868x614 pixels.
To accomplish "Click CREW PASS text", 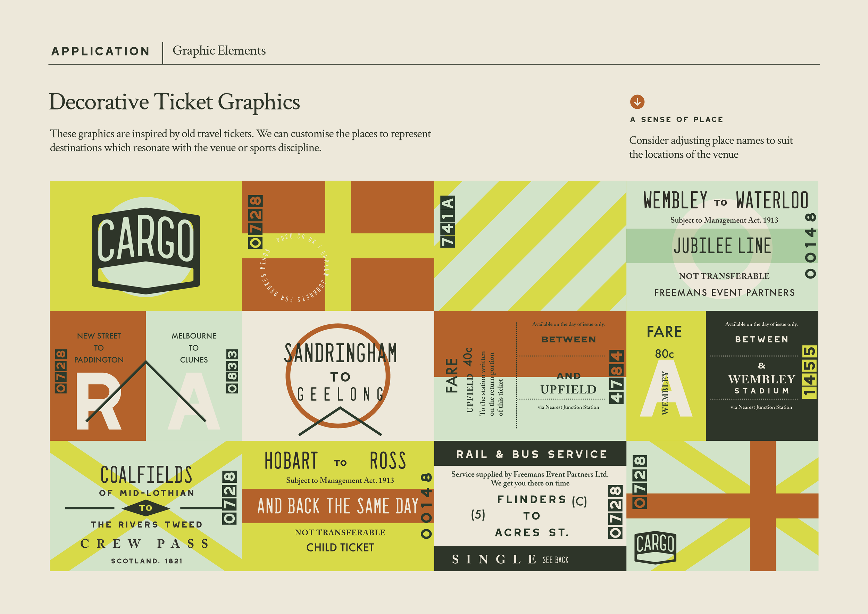I will click(x=145, y=544).
